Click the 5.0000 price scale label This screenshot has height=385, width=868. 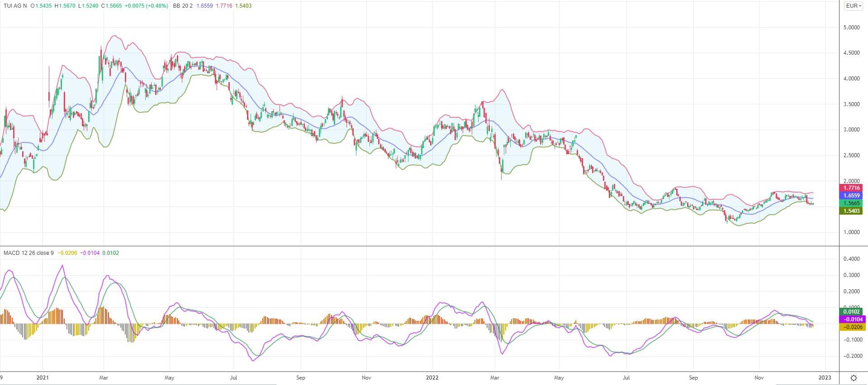851,28
